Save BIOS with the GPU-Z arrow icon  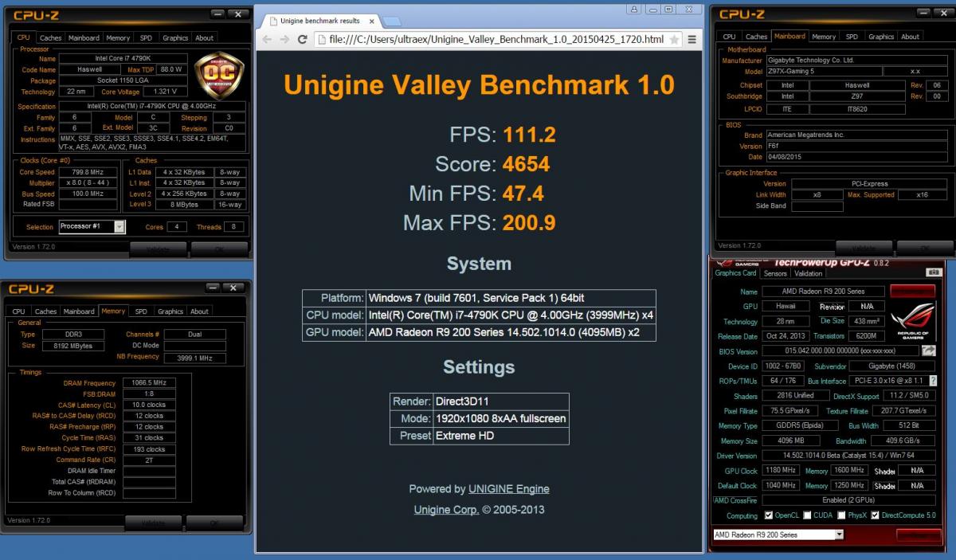929,350
